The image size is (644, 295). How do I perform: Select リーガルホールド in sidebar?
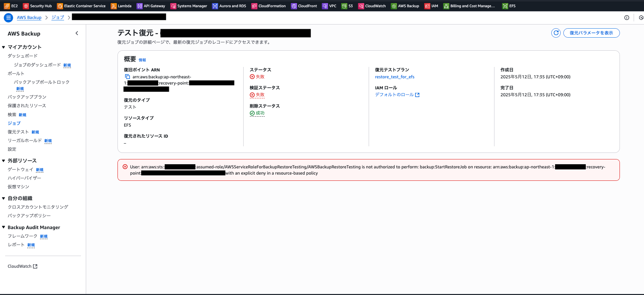[x=24, y=140]
